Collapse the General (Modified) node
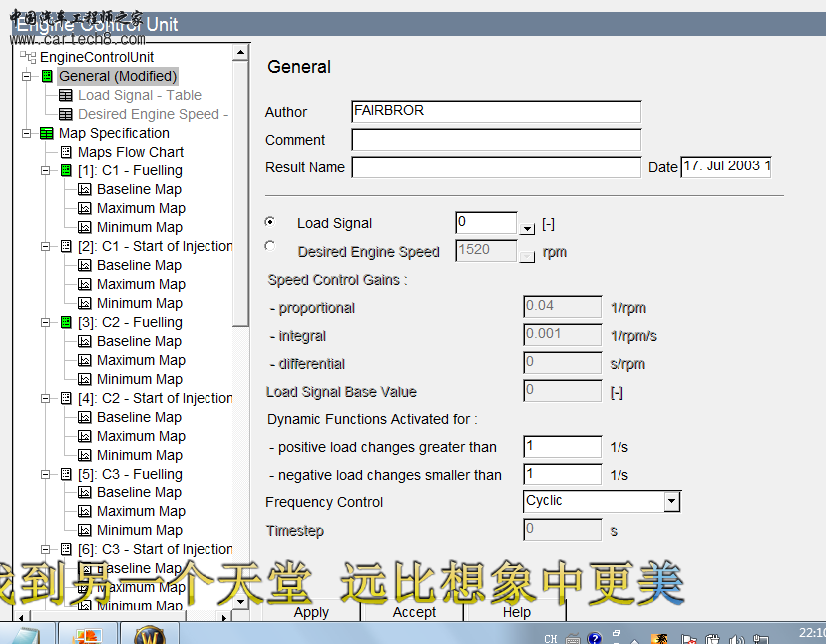Viewport: 826px width, 644px height. click(26, 77)
